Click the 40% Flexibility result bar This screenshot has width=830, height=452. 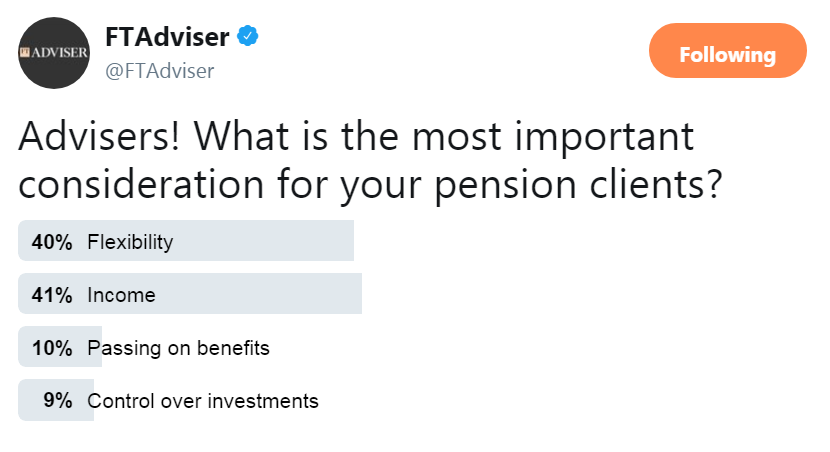(186, 241)
